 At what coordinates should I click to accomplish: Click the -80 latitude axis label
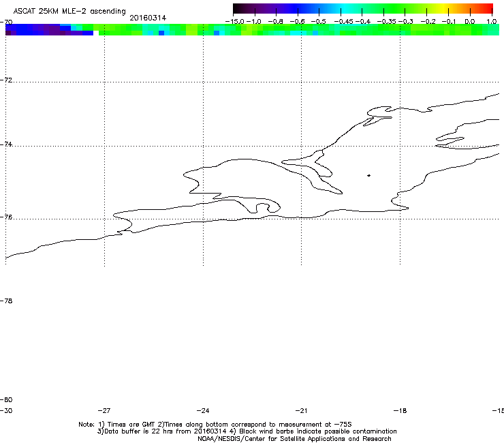(6, 399)
